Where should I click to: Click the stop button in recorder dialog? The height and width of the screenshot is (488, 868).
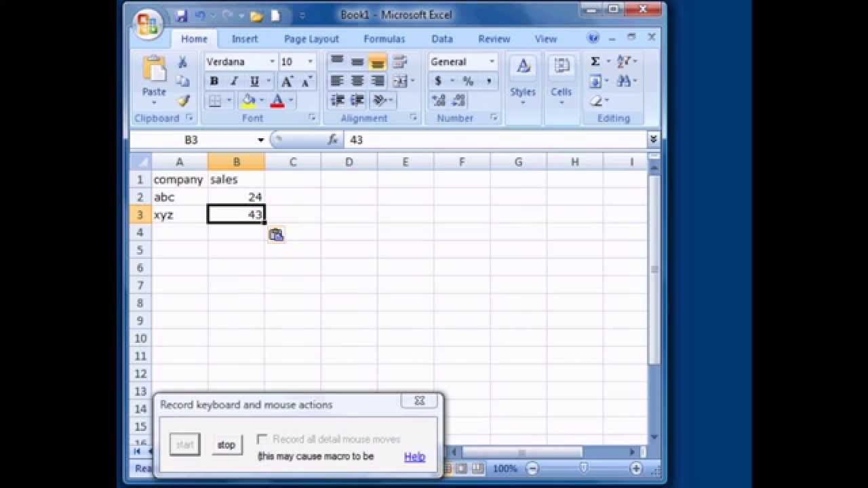(226, 445)
